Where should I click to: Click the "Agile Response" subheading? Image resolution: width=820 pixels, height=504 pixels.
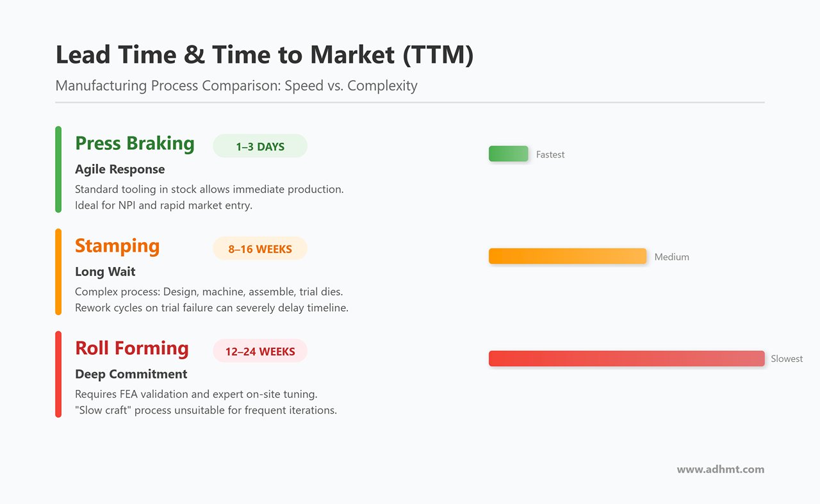click(120, 170)
